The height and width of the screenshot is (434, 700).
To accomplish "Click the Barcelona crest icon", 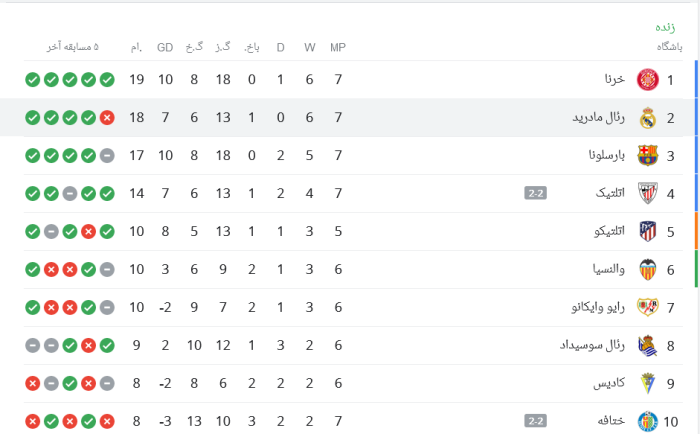I will [647, 155].
